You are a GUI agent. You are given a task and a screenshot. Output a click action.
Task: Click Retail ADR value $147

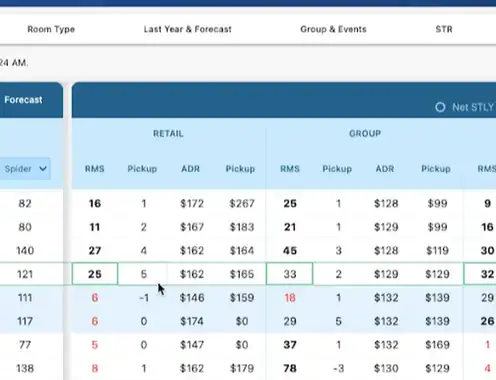click(192, 345)
